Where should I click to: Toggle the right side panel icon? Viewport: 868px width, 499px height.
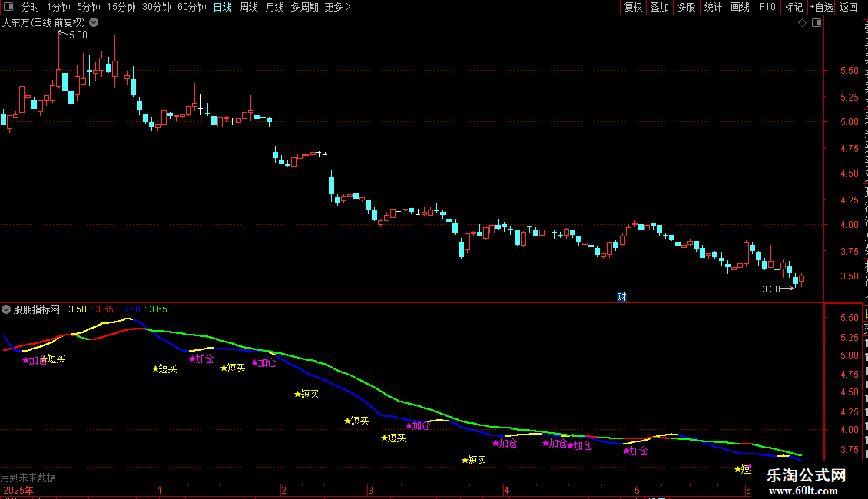817,23
